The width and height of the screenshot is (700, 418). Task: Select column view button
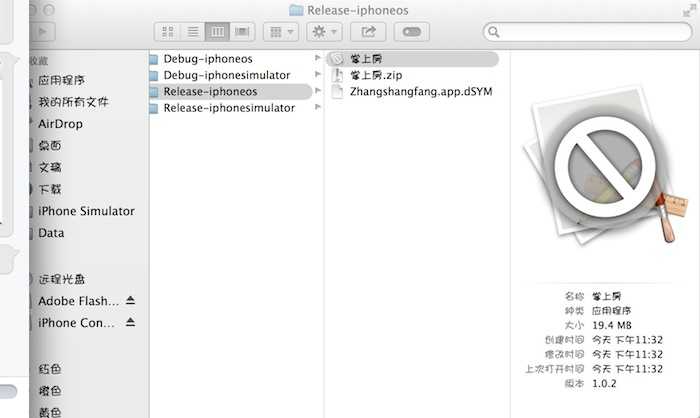pos(217,32)
